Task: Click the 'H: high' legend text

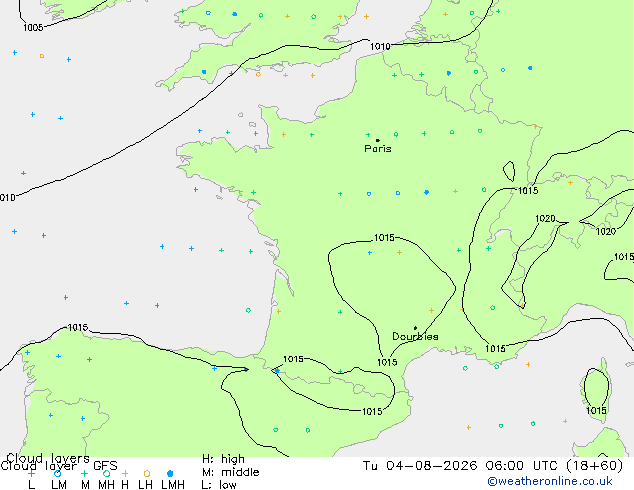Action: (x=223, y=459)
